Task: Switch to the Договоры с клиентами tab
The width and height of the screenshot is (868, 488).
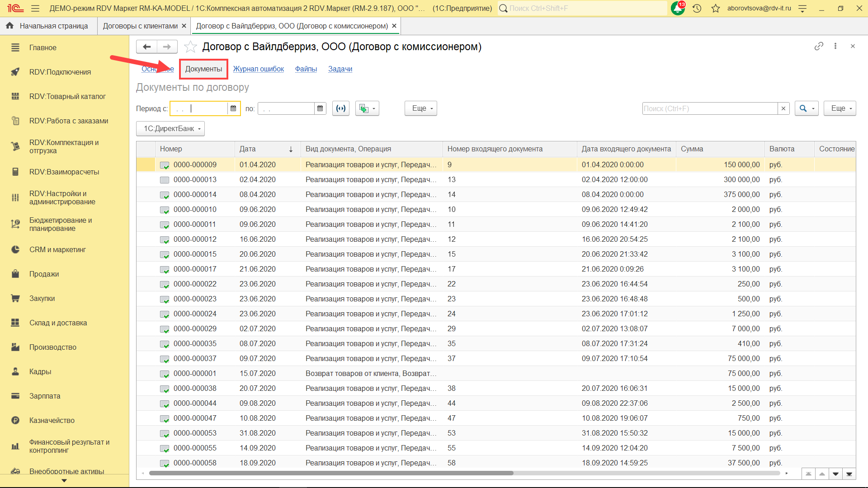Action: click(x=140, y=26)
